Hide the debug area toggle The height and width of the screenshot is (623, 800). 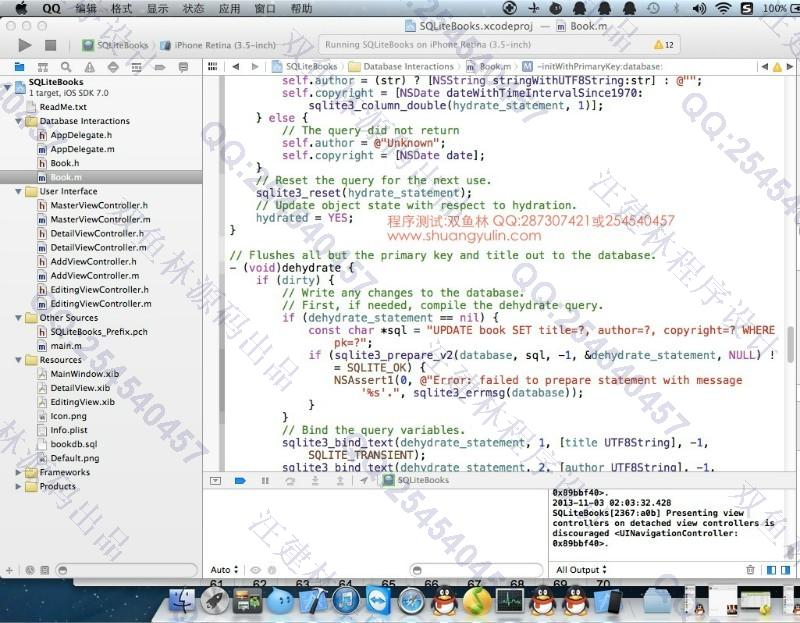216,481
